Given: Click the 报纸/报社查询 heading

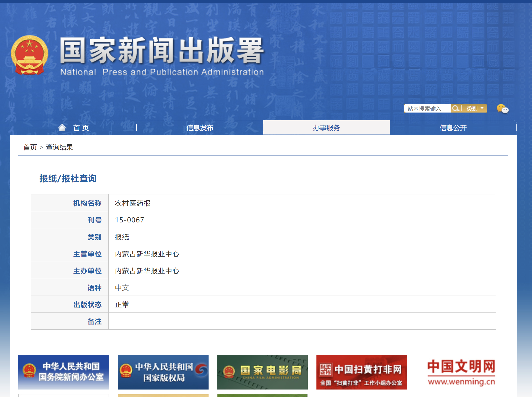Looking at the screenshot, I should pyautogui.click(x=68, y=178).
